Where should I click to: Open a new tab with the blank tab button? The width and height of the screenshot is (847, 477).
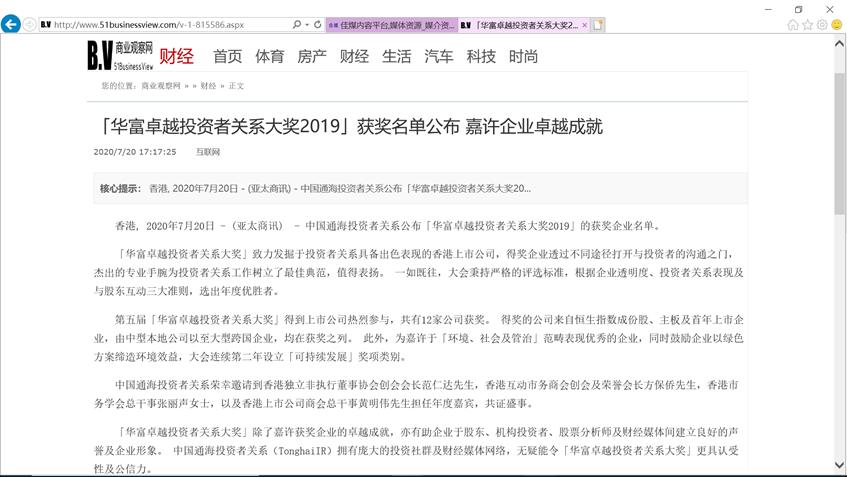point(598,25)
